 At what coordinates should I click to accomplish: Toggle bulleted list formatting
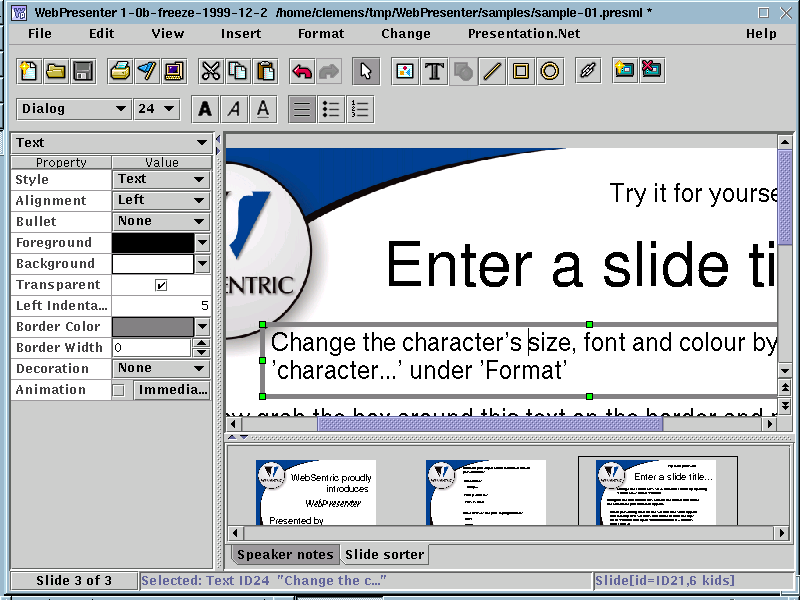click(331, 109)
